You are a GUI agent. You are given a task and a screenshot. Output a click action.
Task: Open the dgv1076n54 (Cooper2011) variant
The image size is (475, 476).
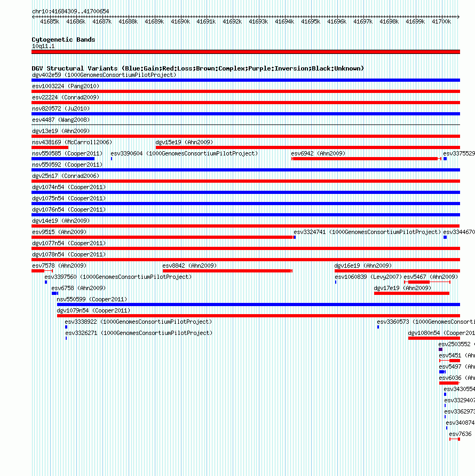click(x=69, y=209)
